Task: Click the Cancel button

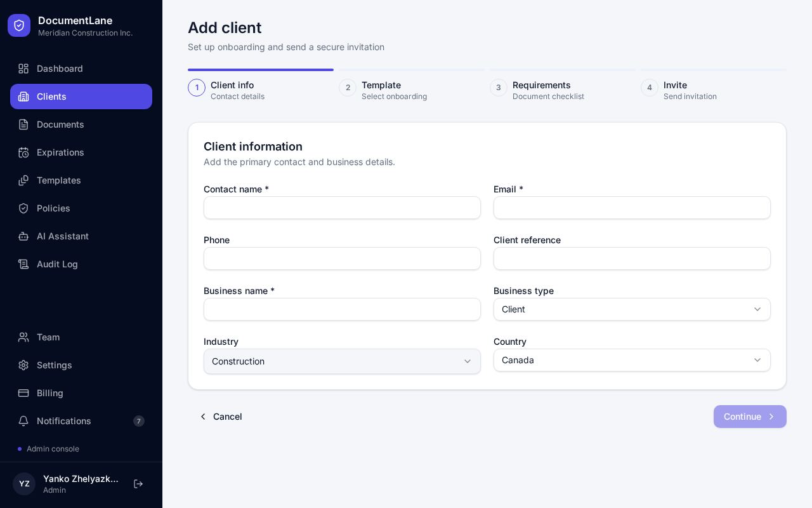Action: coord(220,417)
